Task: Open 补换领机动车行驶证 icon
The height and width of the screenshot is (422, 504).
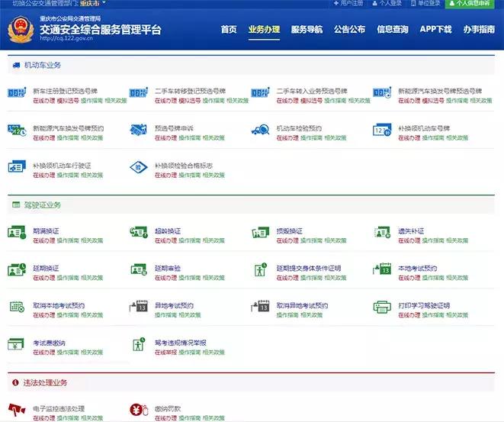Action: (x=17, y=166)
